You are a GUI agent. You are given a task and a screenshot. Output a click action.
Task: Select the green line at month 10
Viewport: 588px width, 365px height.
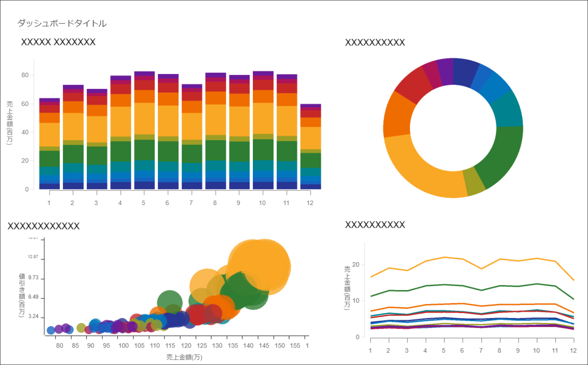tap(536, 284)
